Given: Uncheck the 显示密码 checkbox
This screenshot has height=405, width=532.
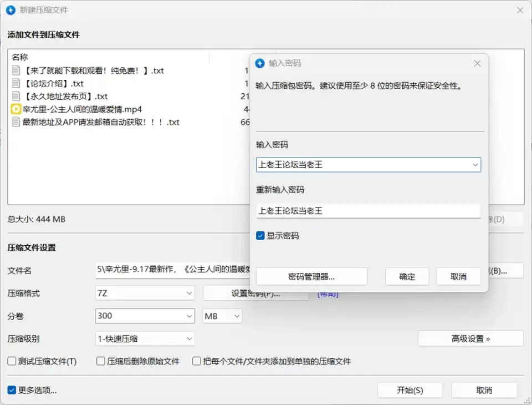Looking at the screenshot, I should [260, 235].
